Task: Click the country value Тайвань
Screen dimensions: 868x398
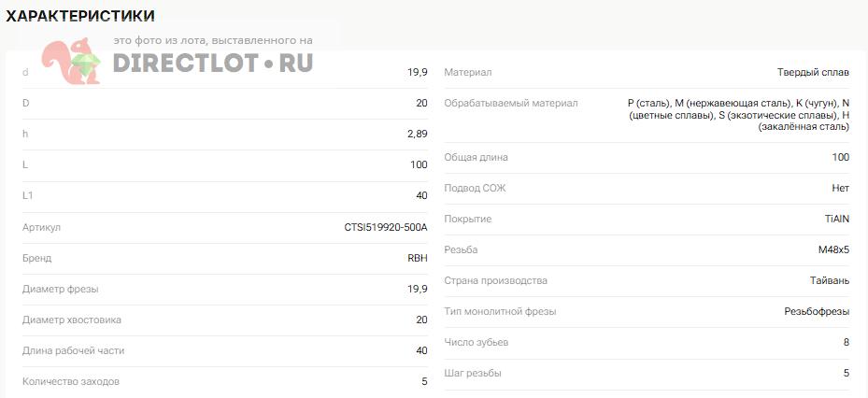Action: pos(829,280)
